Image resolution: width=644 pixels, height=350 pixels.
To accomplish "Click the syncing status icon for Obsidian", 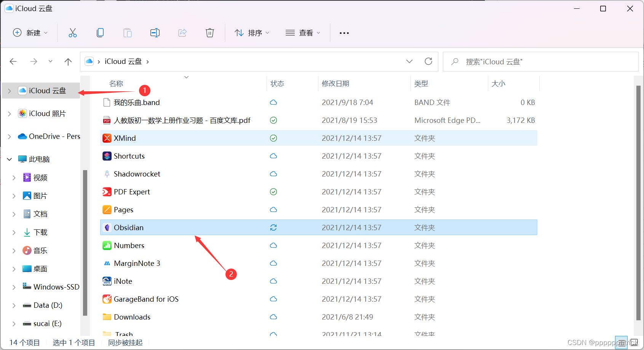I will click(273, 228).
